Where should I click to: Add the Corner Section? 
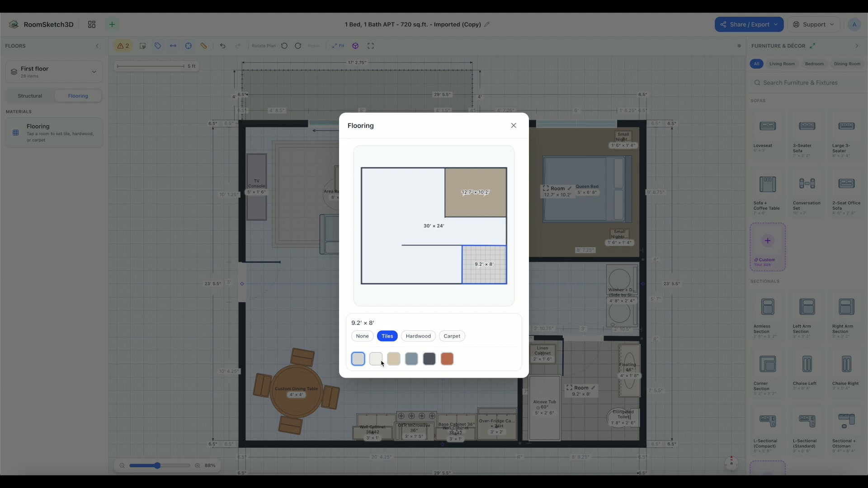[x=768, y=373]
